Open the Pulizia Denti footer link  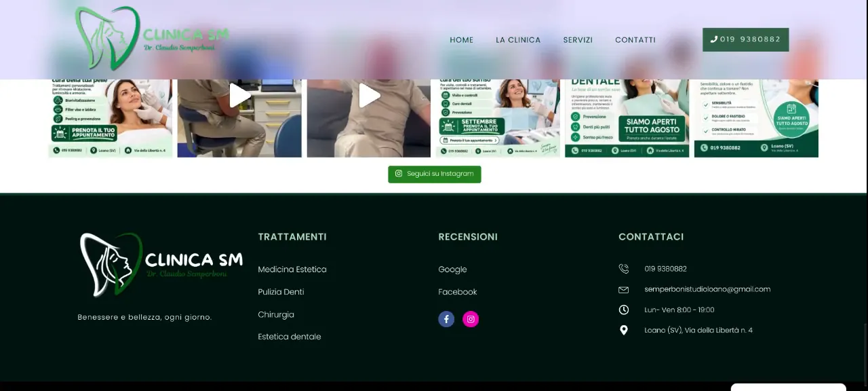[281, 292]
